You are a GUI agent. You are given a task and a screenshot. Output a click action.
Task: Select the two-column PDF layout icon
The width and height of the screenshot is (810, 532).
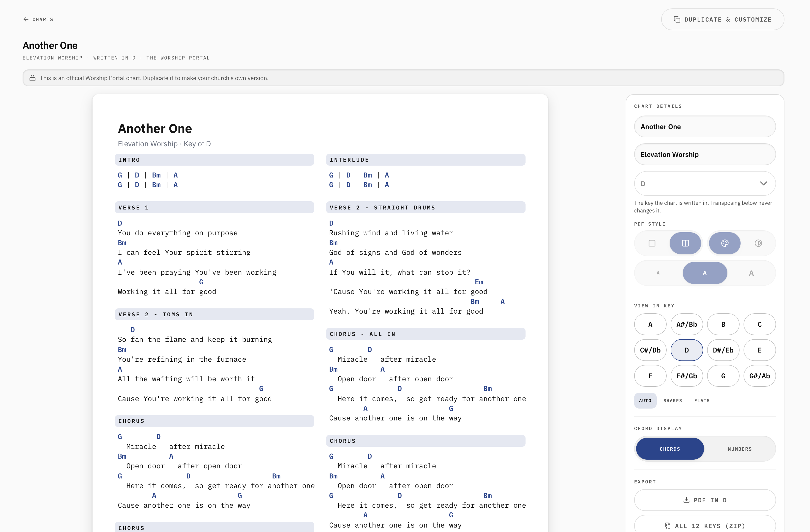(x=685, y=243)
